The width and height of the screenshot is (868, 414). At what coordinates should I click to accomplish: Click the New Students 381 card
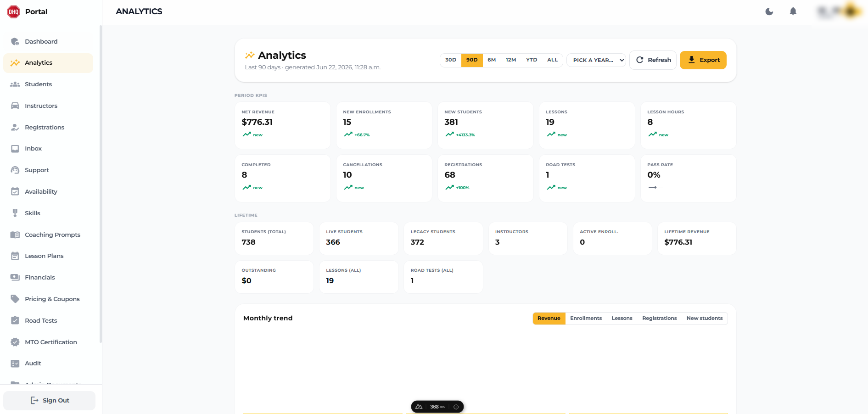(x=486, y=125)
